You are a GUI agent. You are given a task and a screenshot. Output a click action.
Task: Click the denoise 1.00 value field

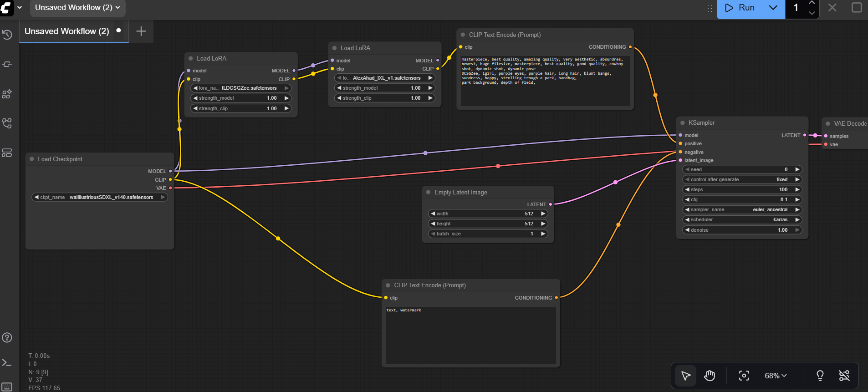[x=742, y=230]
